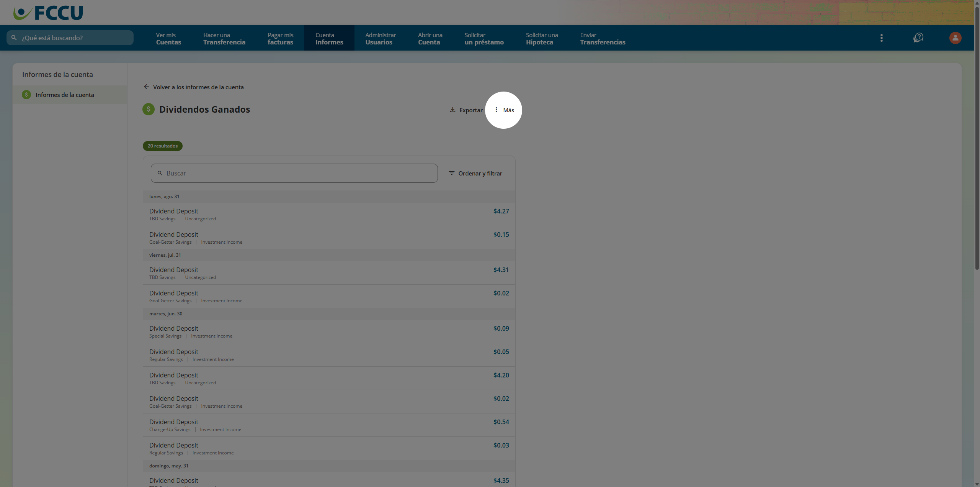Click the green dollar icon beside Dividendos Ganados

coord(149,109)
